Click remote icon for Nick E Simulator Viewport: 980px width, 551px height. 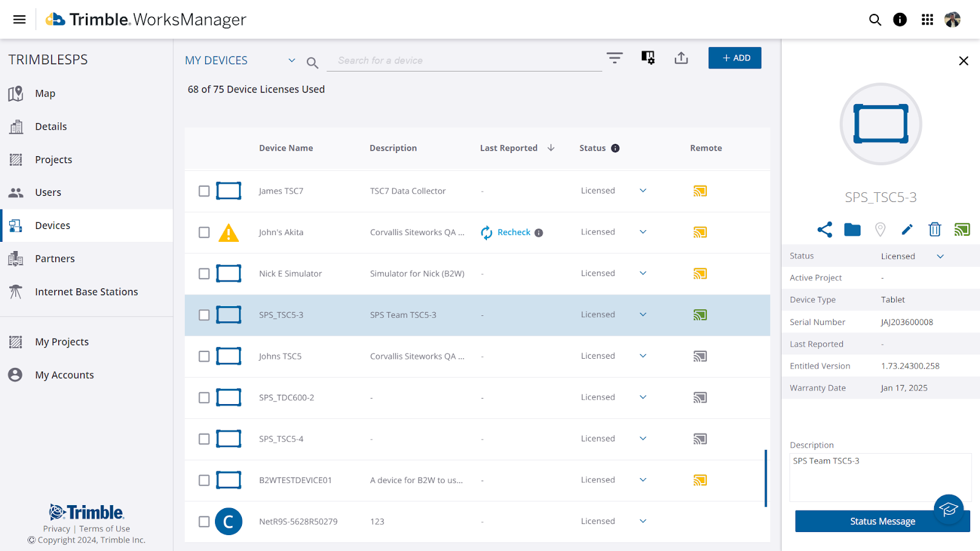click(x=700, y=274)
